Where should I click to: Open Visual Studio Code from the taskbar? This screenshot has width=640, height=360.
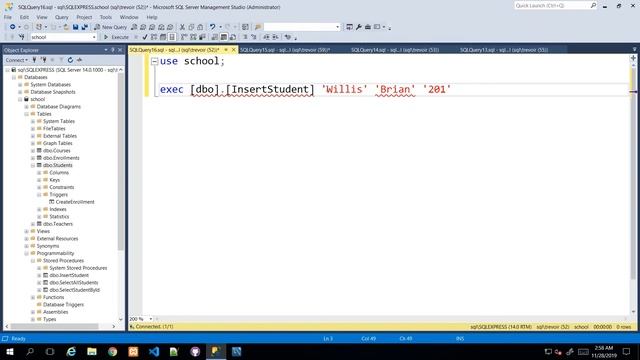click(154, 351)
